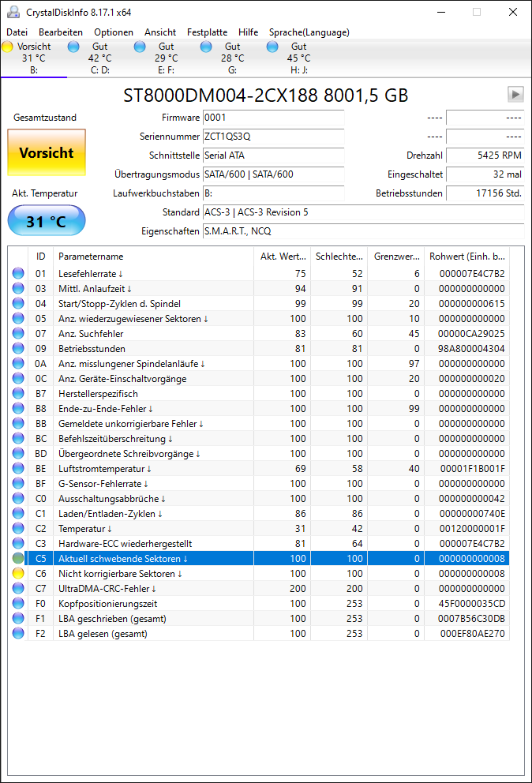Click status icon of Laden/Entladen-Zyklen row
This screenshot has height=783, width=532.
coord(18,513)
